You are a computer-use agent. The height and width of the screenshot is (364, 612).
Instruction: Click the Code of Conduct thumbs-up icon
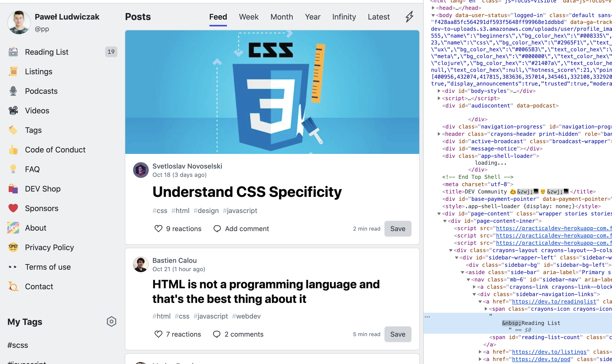tap(13, 150)
